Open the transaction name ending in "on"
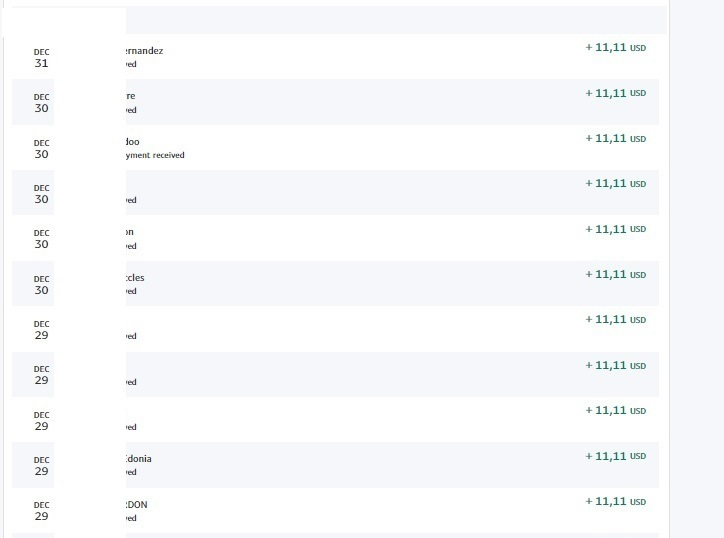The image size is (724, 538). [130, 232]
